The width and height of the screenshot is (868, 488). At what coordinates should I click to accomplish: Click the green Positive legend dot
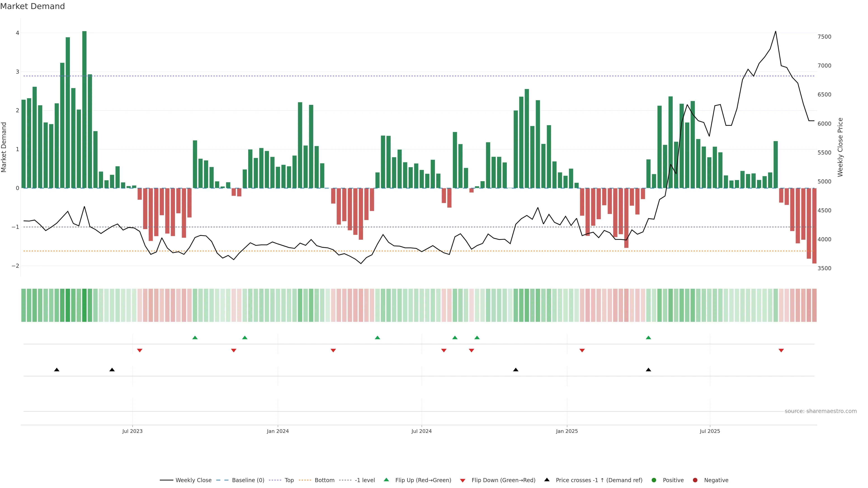pyautogui.click(x=654, y=480)
